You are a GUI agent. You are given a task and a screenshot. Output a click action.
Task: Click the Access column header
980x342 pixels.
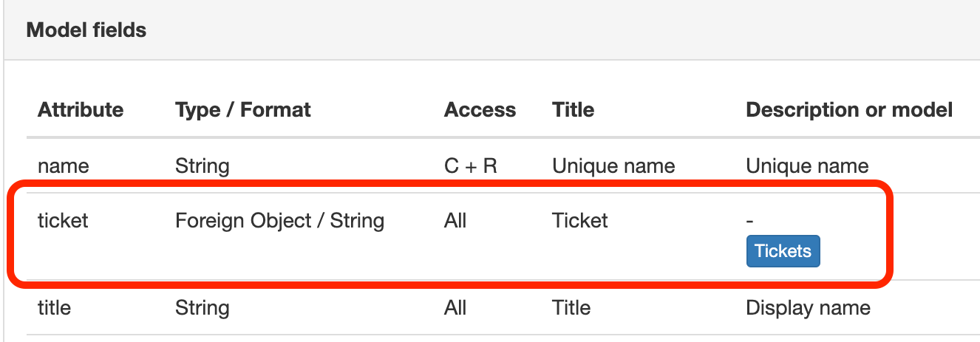(480, 110)
